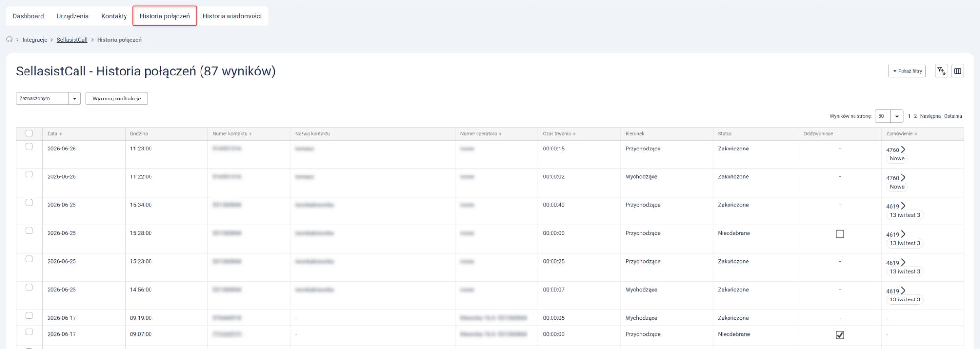Screen dimensions: 980x349
Task: Jump to the Ostatnia page link
Action: click(x=953, y=116)
